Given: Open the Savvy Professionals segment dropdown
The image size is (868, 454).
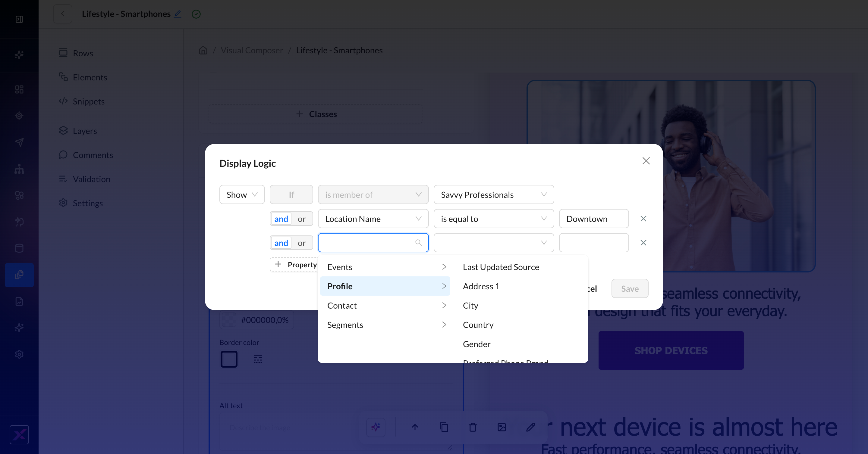Looking at the screenshot, I should click(x=494, y=194).
